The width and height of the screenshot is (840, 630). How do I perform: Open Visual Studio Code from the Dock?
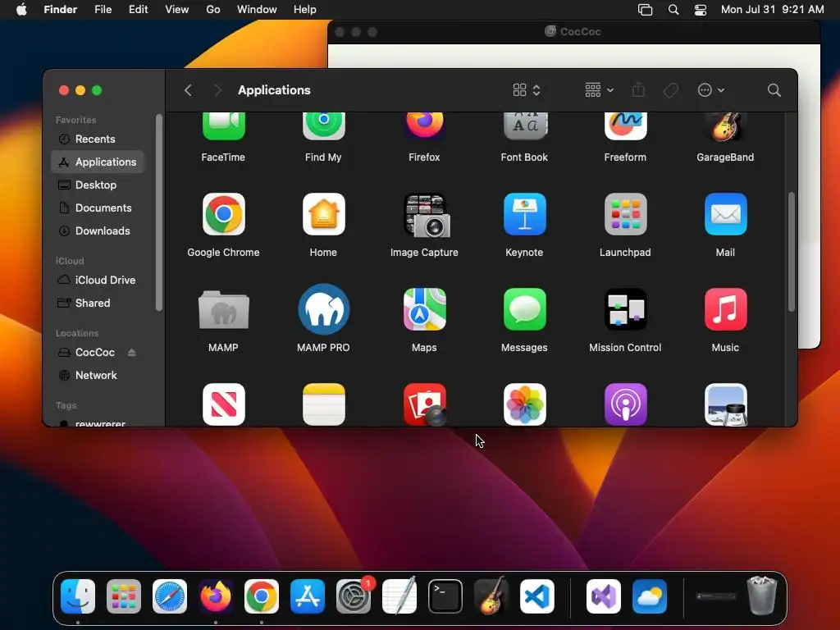(537, 596)
